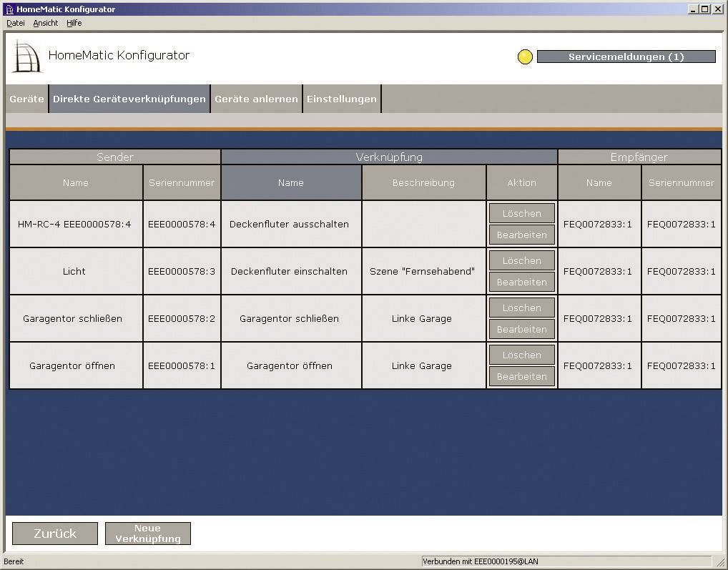This screenshot has width=728, height=570.
Task: Delete the Deckenfluter ausschalten link
Action: tap(521, 213)
